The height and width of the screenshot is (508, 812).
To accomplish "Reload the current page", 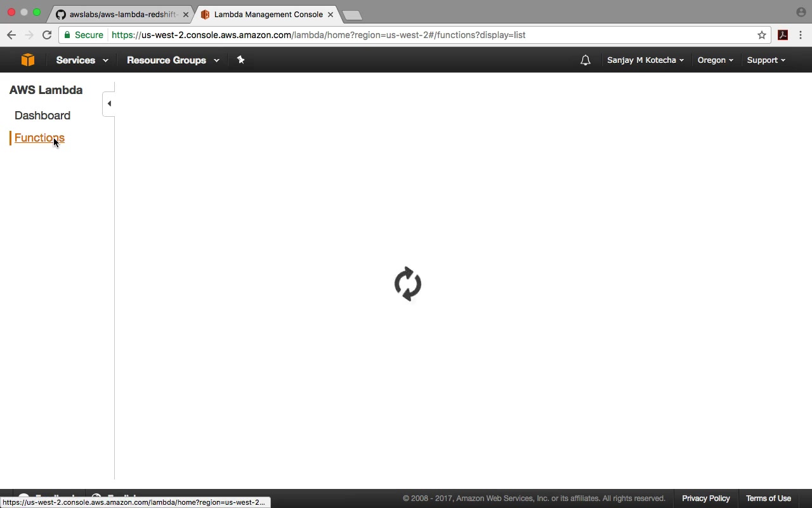I will [x=47, y=35].
